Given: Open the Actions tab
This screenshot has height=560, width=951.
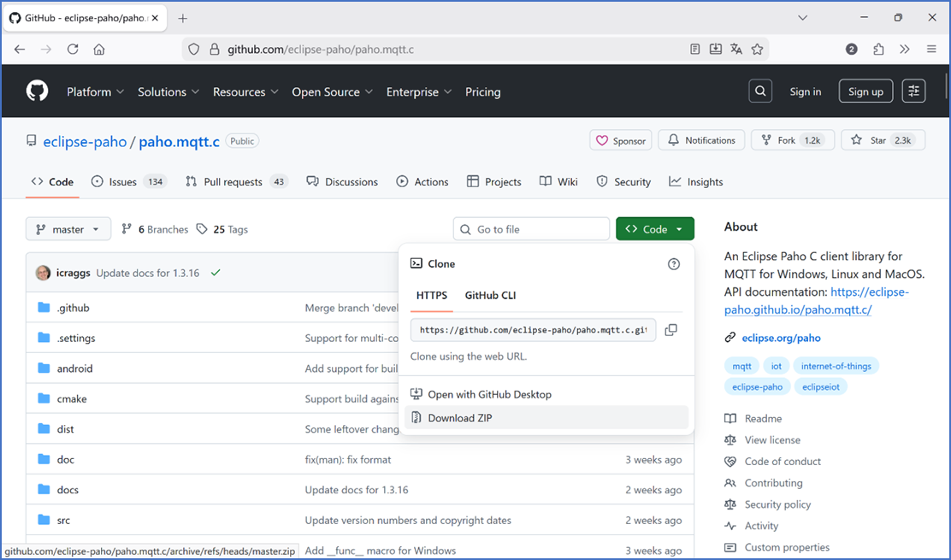Looking at the screenshot, I should point(422,182).
